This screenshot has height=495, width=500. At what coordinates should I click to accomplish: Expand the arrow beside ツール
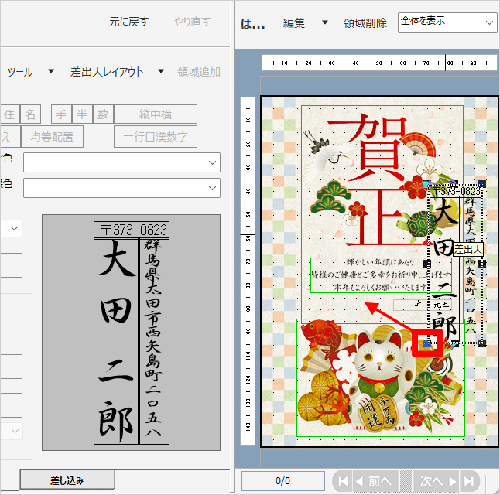point(51,71)
